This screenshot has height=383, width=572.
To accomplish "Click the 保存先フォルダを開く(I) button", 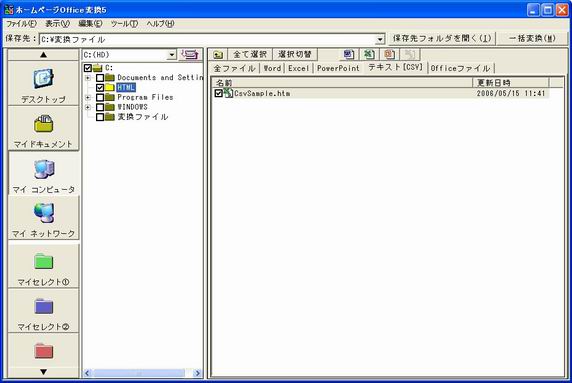I will click(x=442, y=38).
